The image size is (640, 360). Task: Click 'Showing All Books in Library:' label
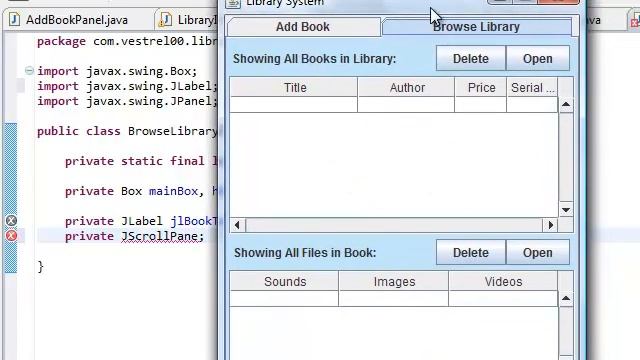point(314,59)
